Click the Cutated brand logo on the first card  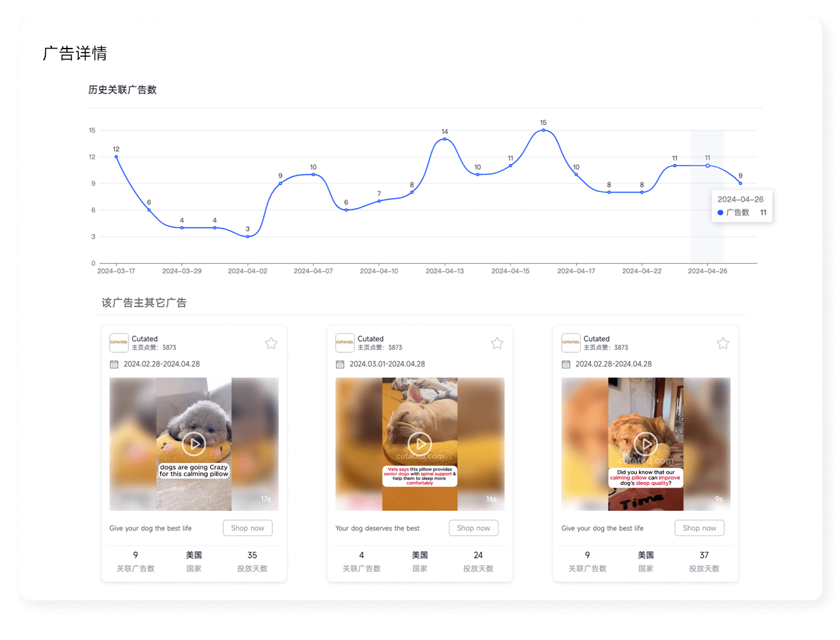coord(118,343)
